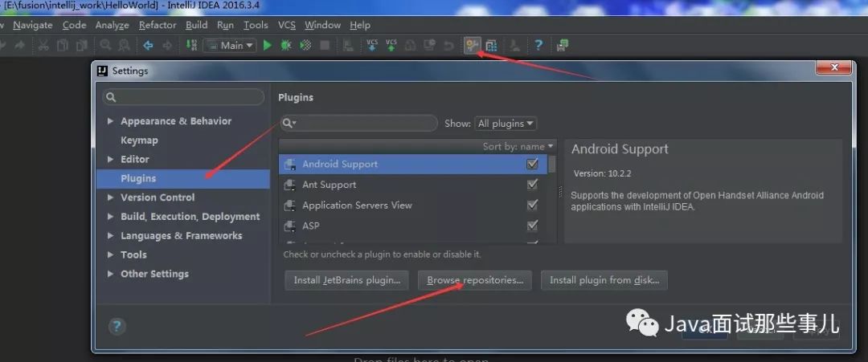Expand the Other Settings node
The width and height of the screenshot is (868, 362).
coord(111,274)
